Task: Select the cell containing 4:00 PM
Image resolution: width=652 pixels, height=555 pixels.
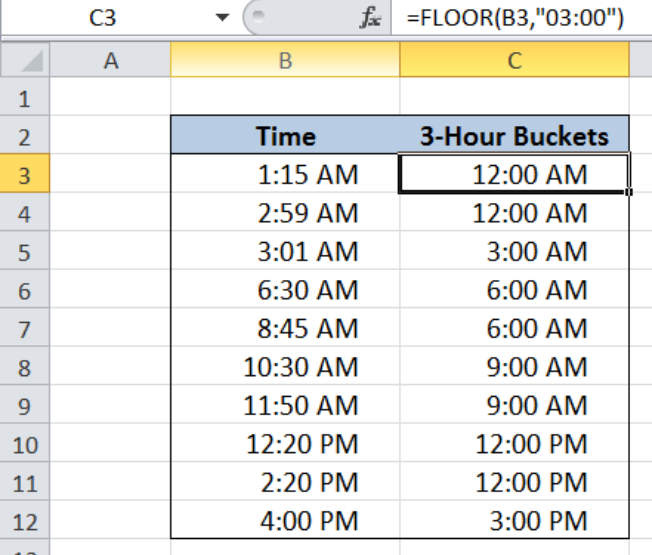Action: tap(285, 520)
